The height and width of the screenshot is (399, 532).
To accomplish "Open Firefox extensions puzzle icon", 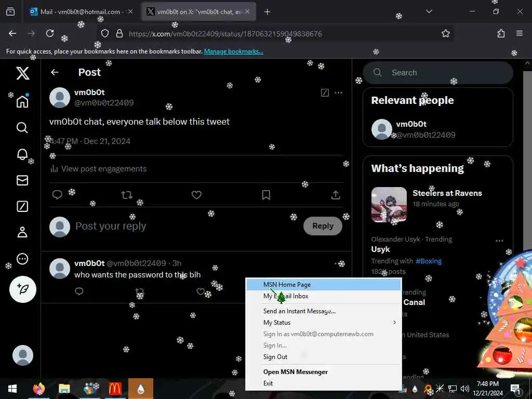I will tap(501, 33).
